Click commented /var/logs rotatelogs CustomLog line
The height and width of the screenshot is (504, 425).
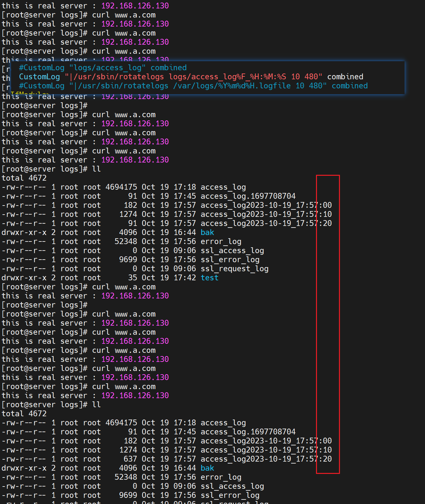[193, 86]
